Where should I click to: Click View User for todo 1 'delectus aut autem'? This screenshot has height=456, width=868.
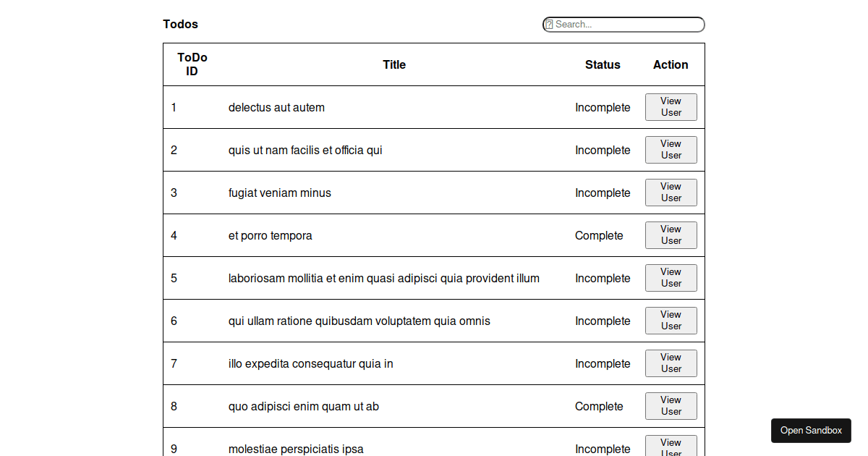tap(671, 107)
